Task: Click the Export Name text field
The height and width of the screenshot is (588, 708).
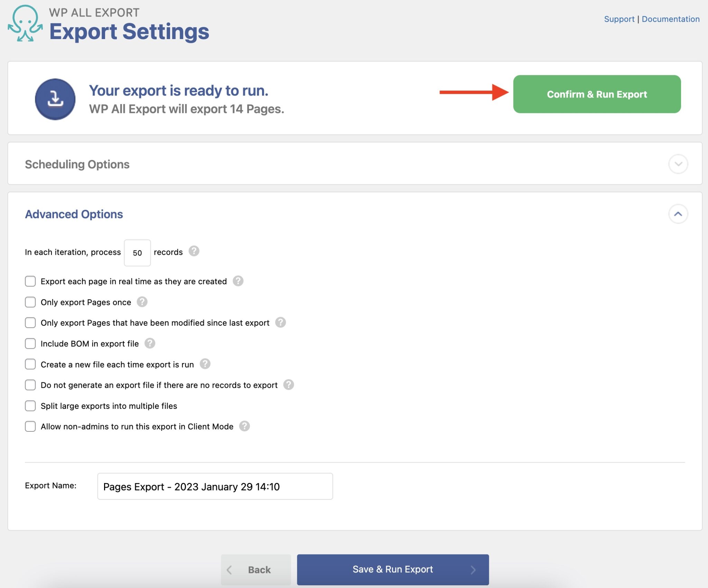Action: click(x=215, y=487)
